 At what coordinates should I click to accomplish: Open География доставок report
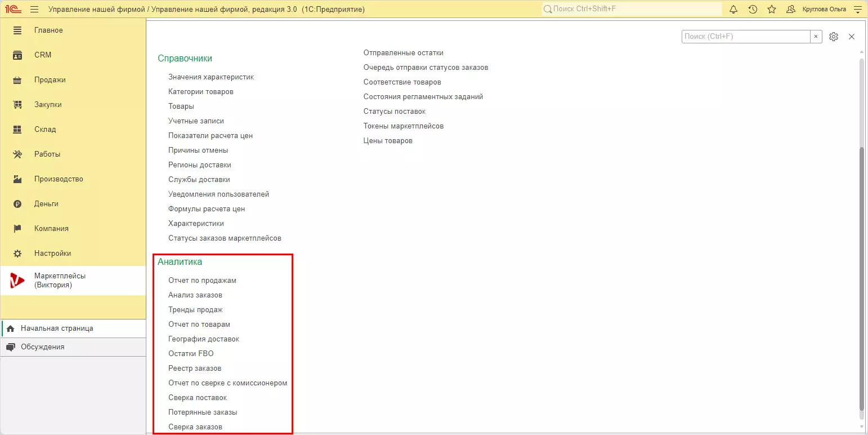click(x=204, y=339)
